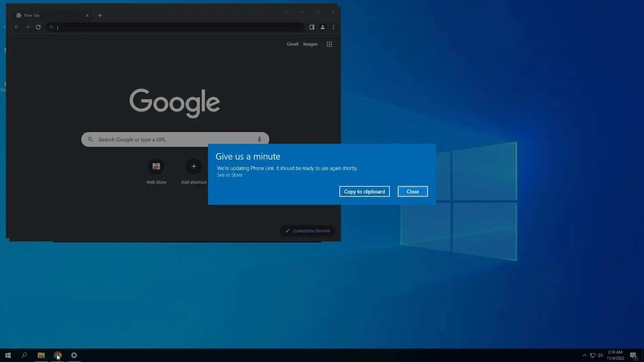The height and width of the screenshot is (362, 644).
Task: Open the Chrome three-dot menu
Action: 333,27
